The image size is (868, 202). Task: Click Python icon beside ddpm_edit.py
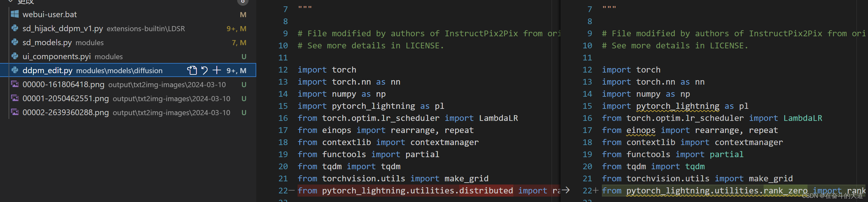click(x=15, y=70)
